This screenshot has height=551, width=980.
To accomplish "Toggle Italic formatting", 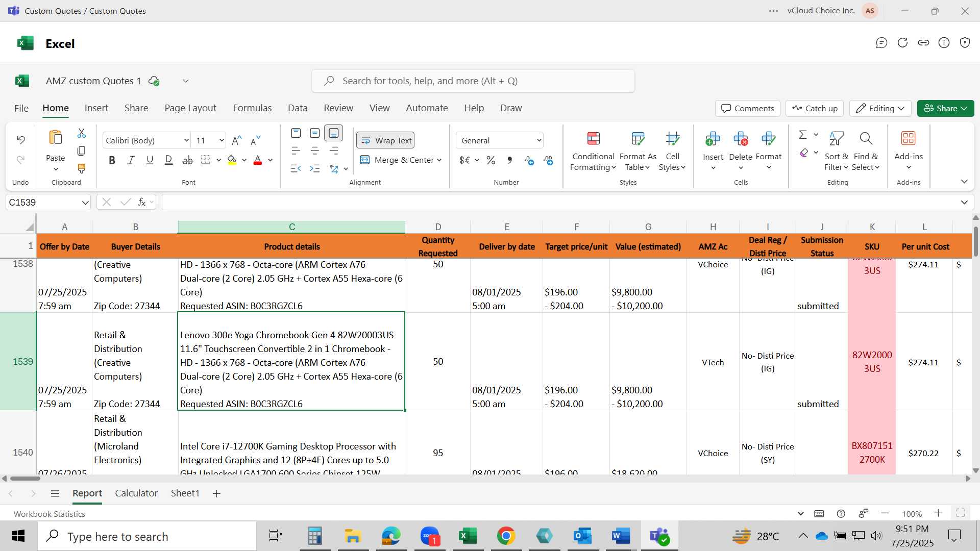I will 131,160.
